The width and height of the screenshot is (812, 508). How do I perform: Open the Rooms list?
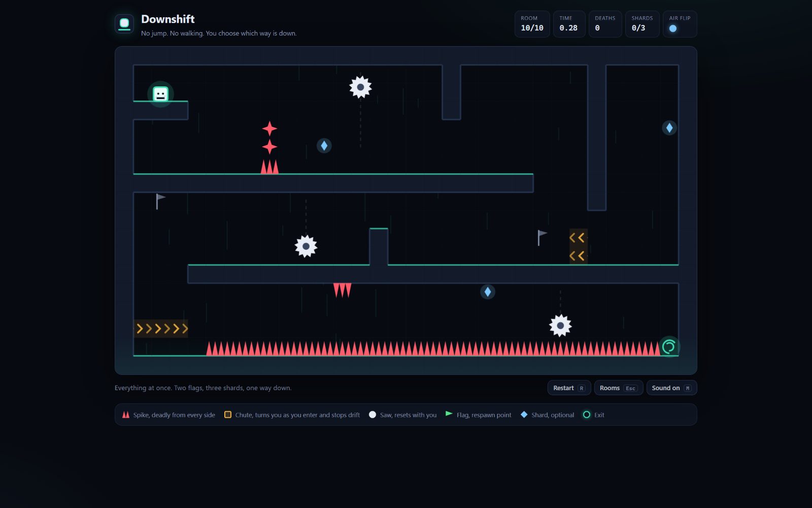[618, 388]
